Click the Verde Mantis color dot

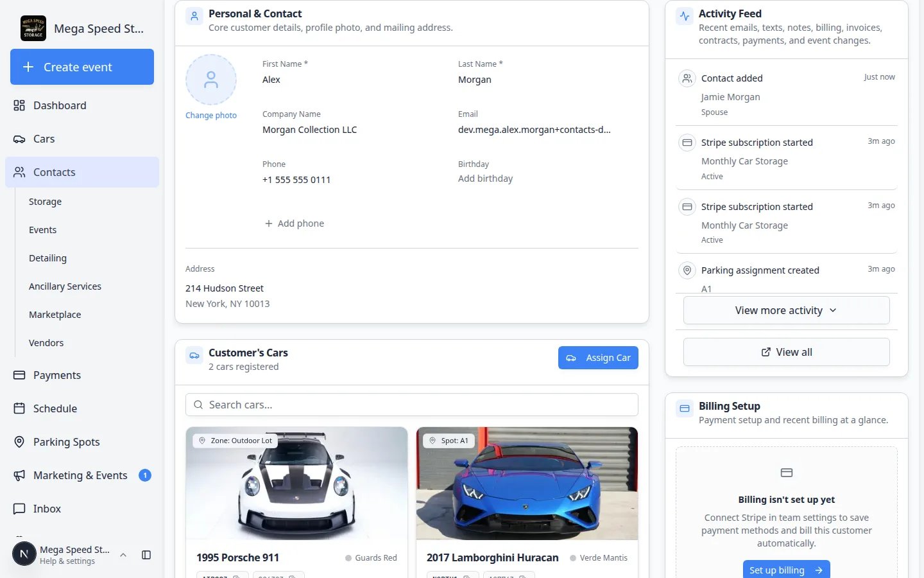click(x=573, y=558)
